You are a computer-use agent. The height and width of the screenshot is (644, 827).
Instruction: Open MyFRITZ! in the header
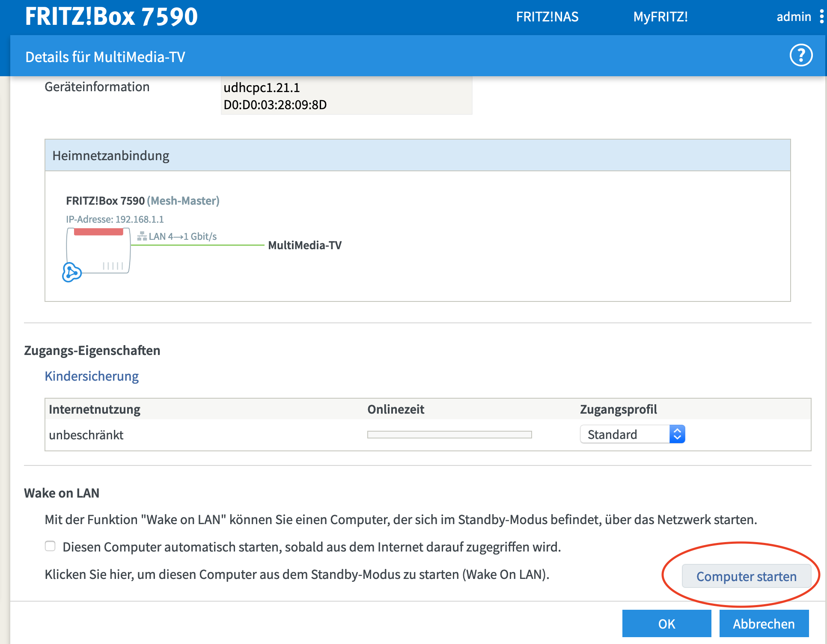point(660,17)
